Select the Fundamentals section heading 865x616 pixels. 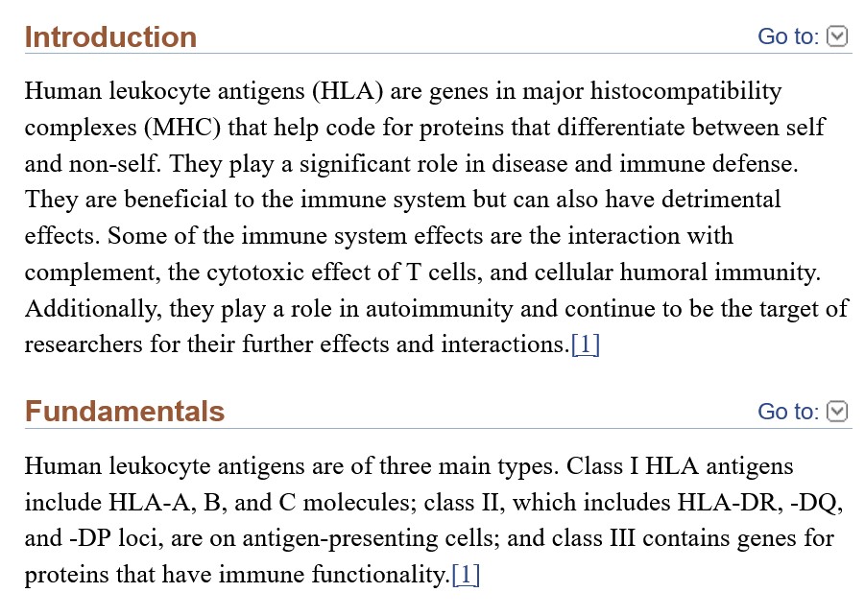click(x=125, y=412)
